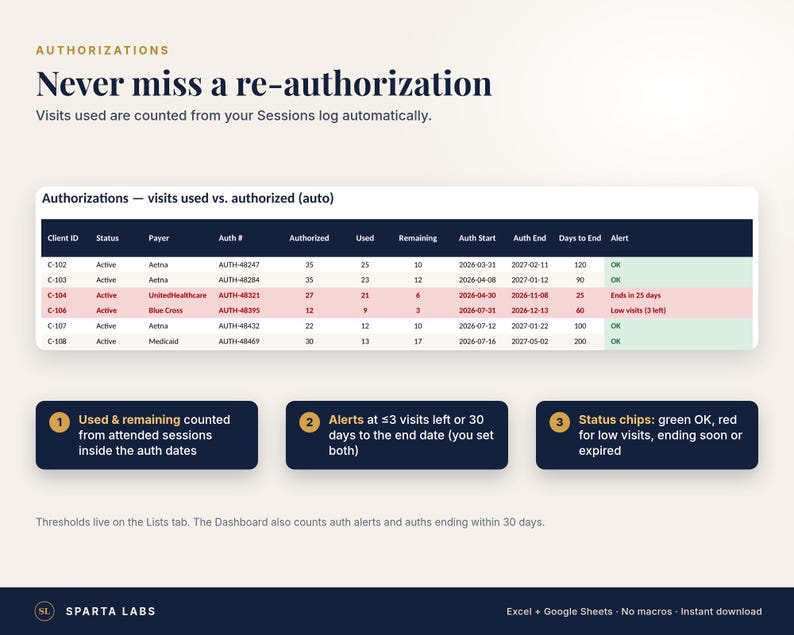
Task: Click the 120 days to end value
Action: pos(580,265)
